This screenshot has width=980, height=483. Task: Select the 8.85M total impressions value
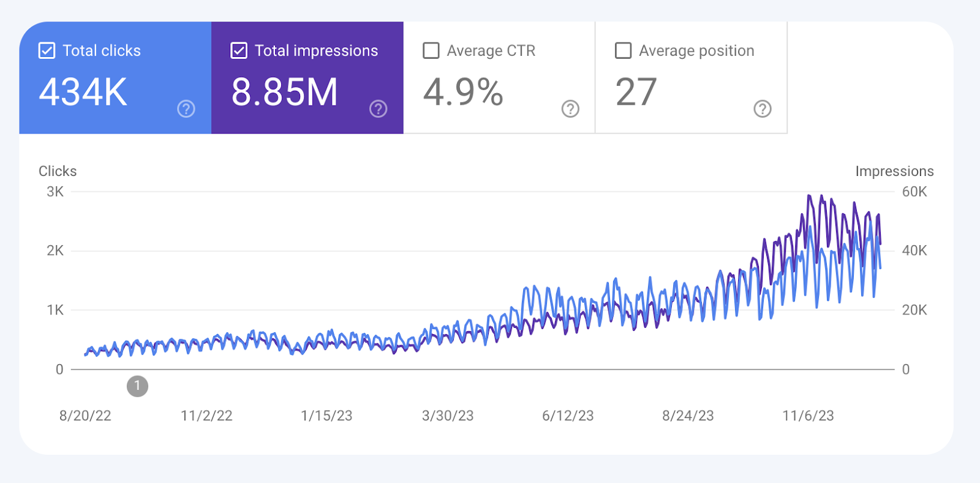click(285, 93)
